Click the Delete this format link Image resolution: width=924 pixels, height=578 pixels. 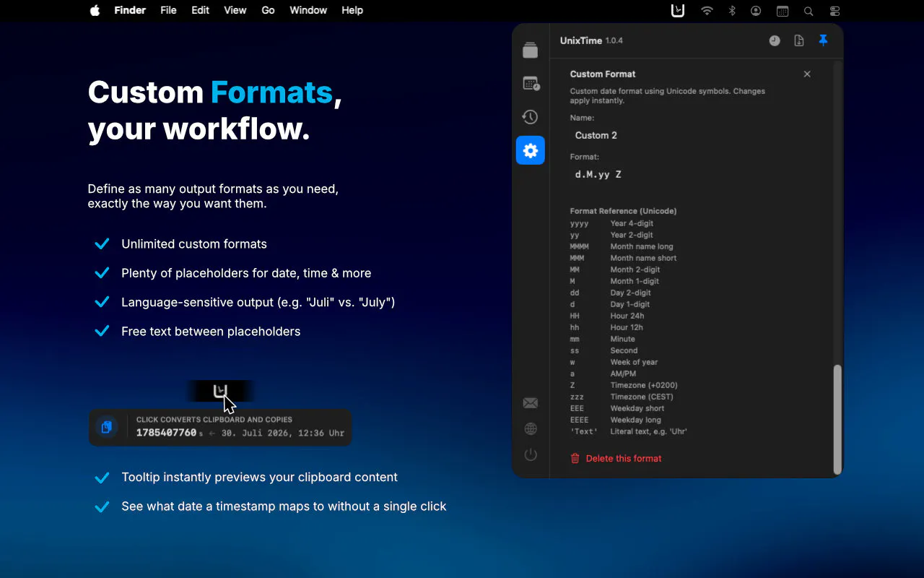(624, 458)
